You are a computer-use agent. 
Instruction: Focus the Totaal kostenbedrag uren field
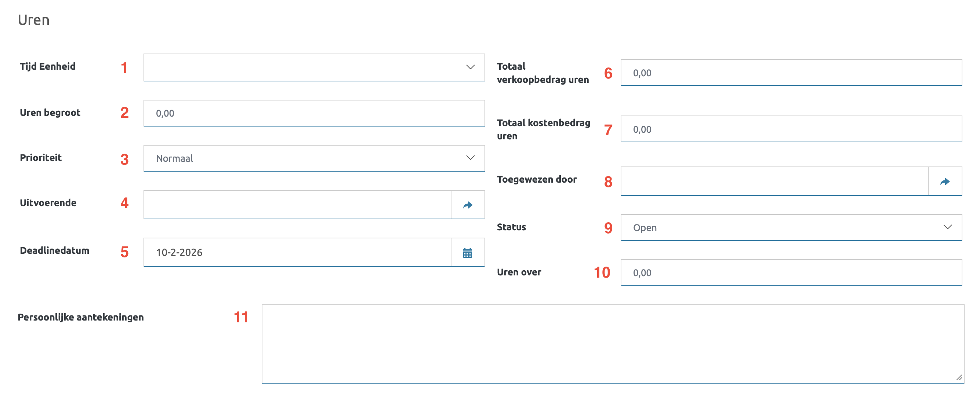(x=791, y=129)
